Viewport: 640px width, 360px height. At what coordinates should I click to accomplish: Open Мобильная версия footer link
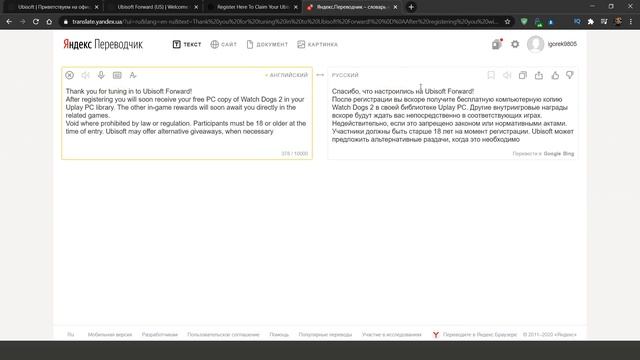pyautogui.click(x=110, y=334)
